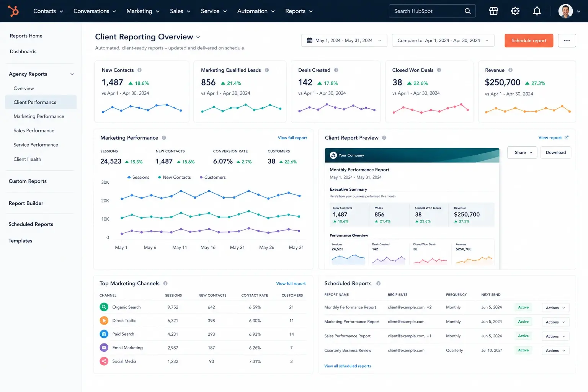The width and height of the screenshot is (588, 392).
Task: Click external link icon next to View report
Action: click(567, 137)
